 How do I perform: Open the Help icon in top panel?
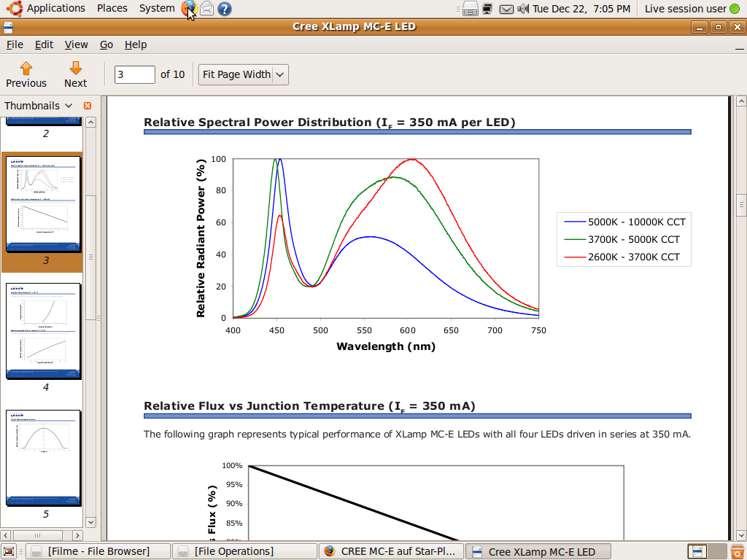(225, 9)
